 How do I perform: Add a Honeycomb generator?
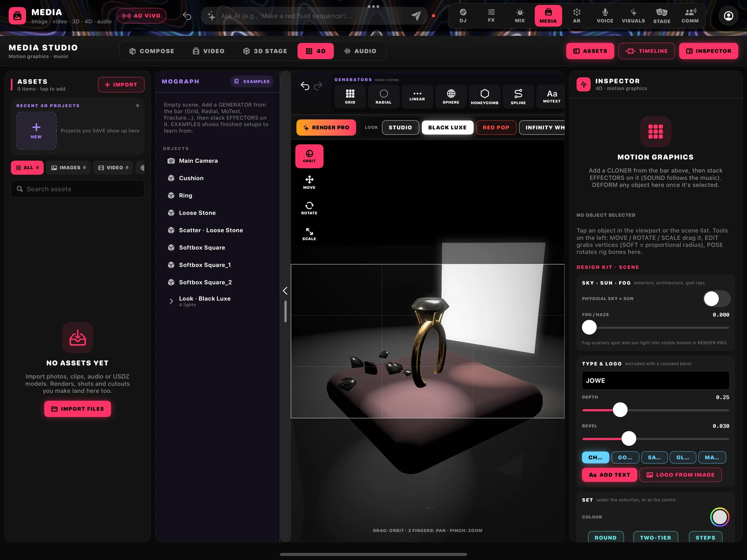(485, 96)
